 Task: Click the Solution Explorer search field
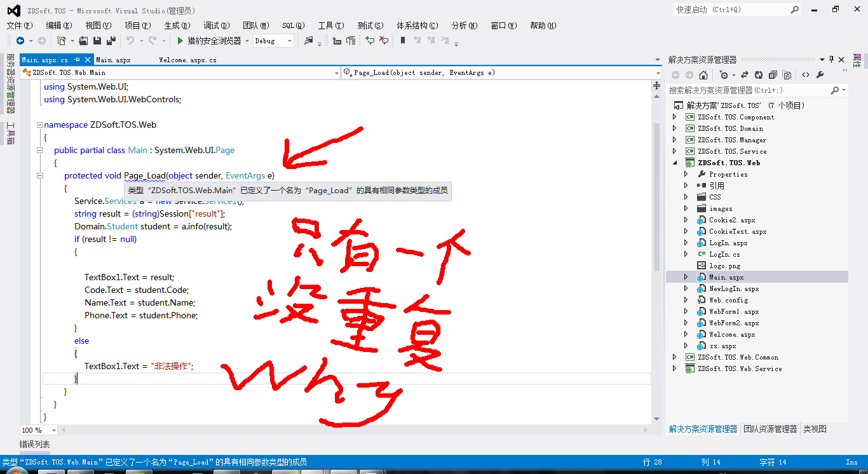click(x=749, y=90)
